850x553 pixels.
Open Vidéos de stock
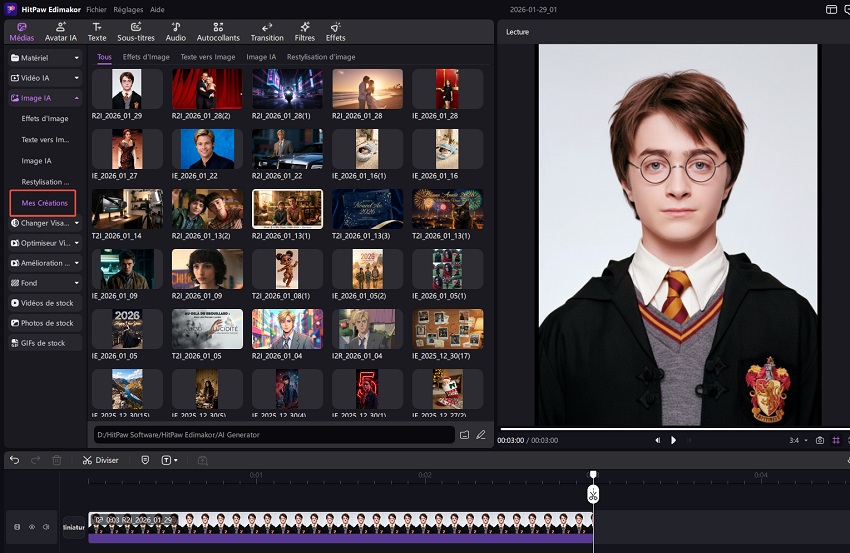45,303
